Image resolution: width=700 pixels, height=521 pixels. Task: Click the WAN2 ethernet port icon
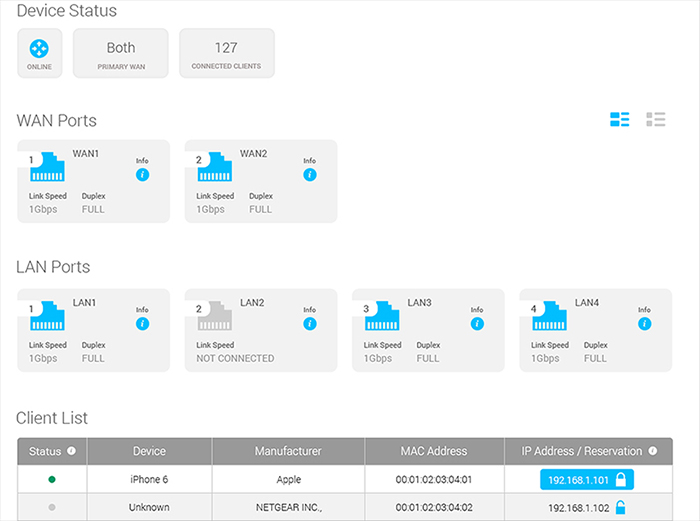215,167
